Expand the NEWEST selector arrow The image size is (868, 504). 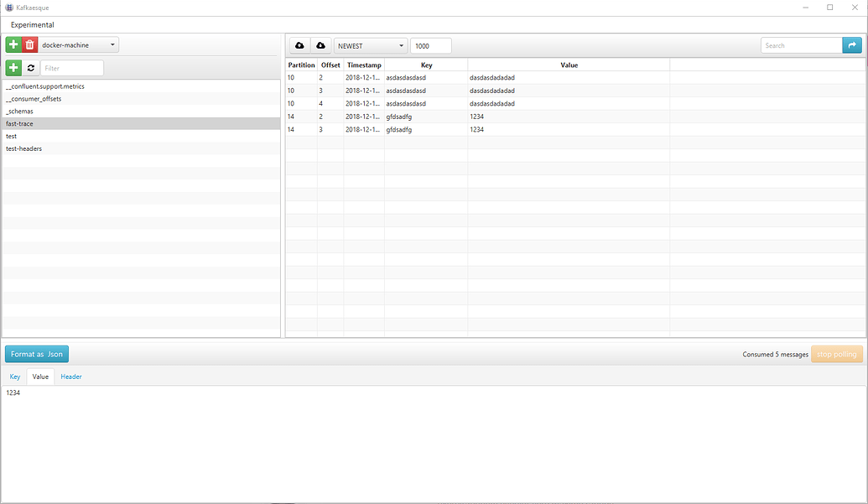401,45
